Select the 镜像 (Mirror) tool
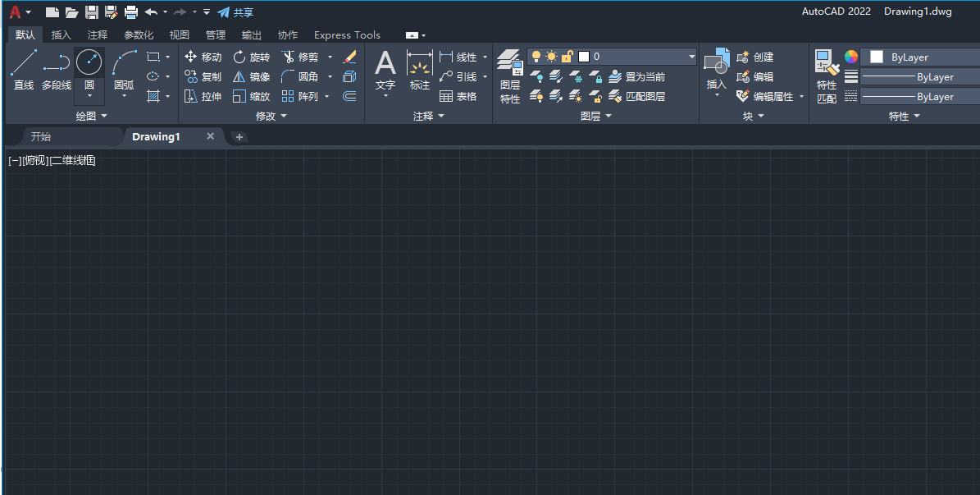The image size is (980, 495). point(250,76)
